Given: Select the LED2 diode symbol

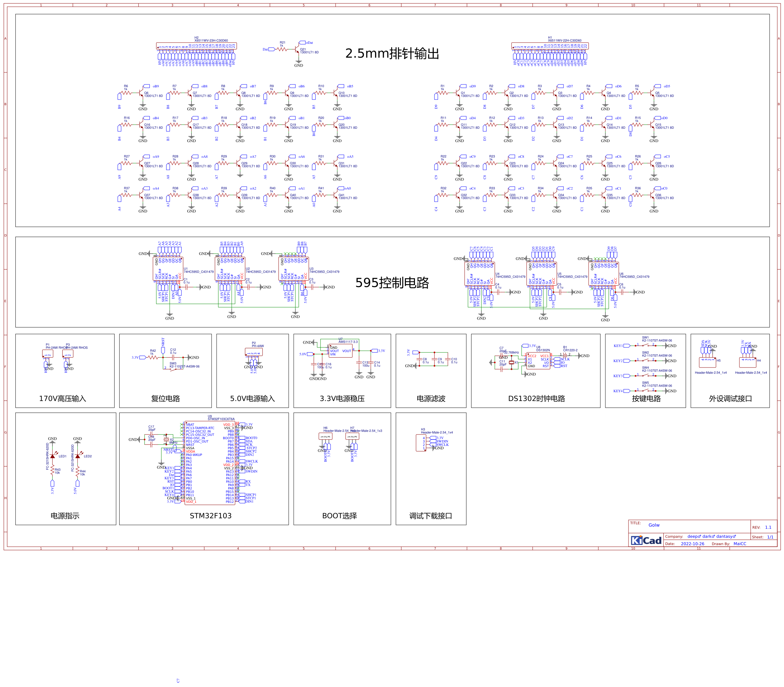Looking at the screenshot, I should click(78, 456).
